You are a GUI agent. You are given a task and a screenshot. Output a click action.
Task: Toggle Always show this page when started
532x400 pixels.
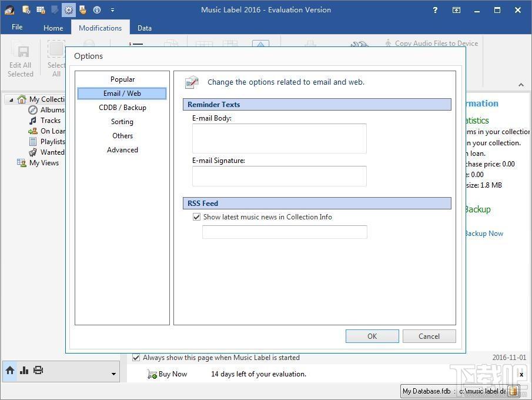[136, 358]
